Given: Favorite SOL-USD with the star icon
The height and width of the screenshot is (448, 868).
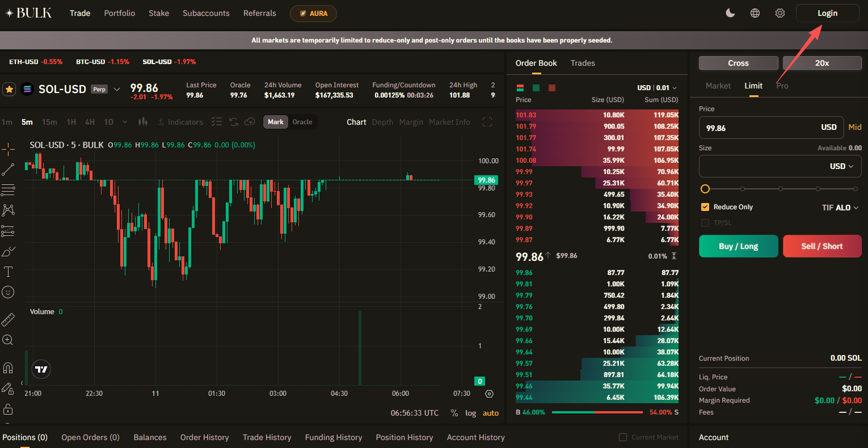Looking at the screenshot, I should (x=9, y=89).
